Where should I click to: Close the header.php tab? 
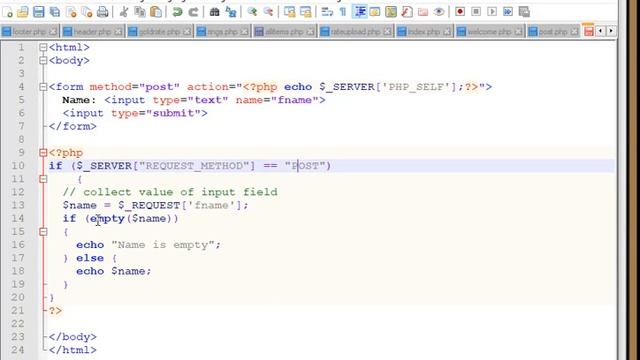(x=118, y=31)
